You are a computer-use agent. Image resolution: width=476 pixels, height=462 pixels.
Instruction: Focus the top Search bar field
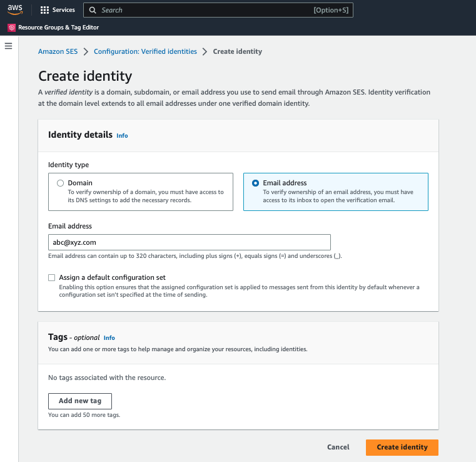(x=206, y=10)
